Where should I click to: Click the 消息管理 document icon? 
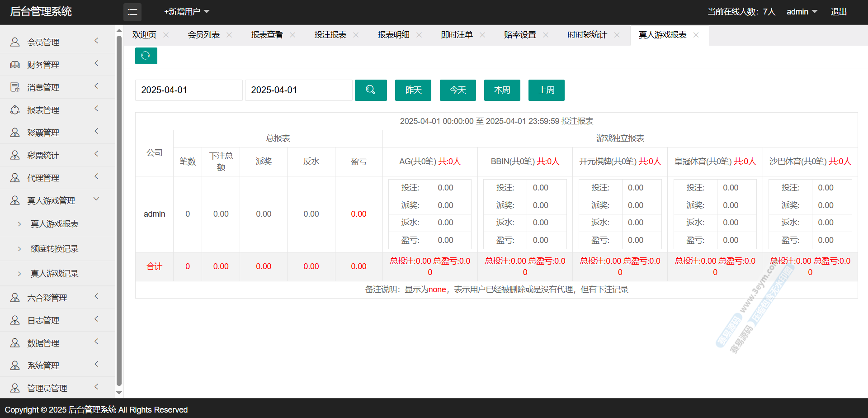click(x=15, y=87)
